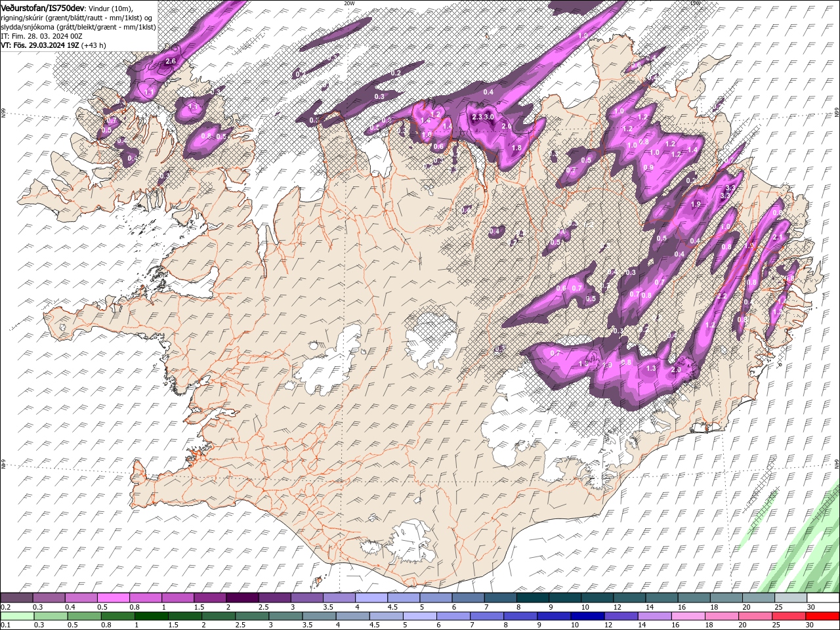
Task: Click the snow scale swatch labeled 1
Action: 178,598
